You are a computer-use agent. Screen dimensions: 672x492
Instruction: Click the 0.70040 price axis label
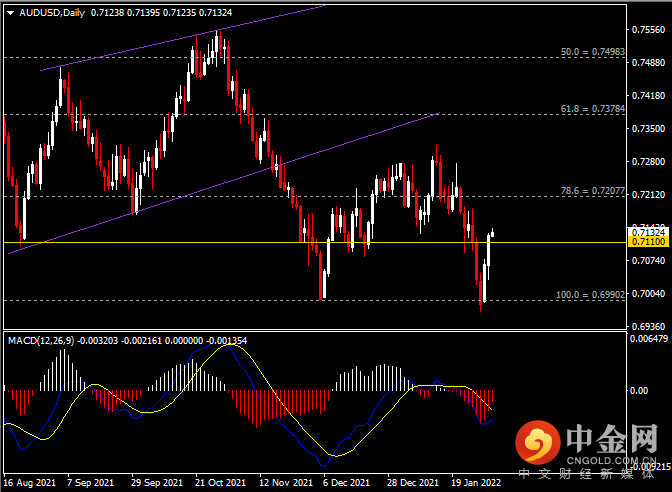[x=650, y=294]
